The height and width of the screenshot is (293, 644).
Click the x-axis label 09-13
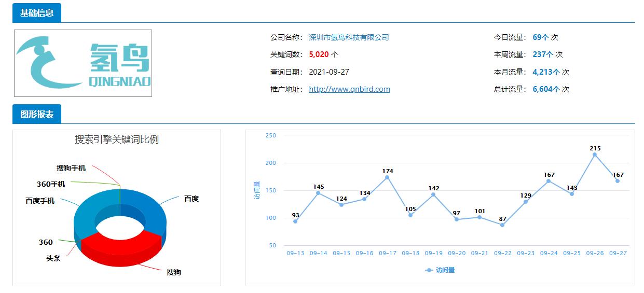pyautogui.click(x=295, y=254)
